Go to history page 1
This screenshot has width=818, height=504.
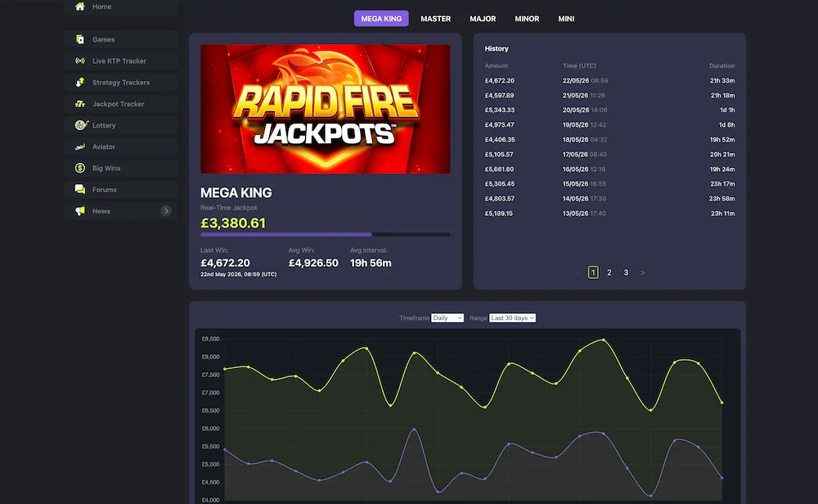click(x=593, y=272)
